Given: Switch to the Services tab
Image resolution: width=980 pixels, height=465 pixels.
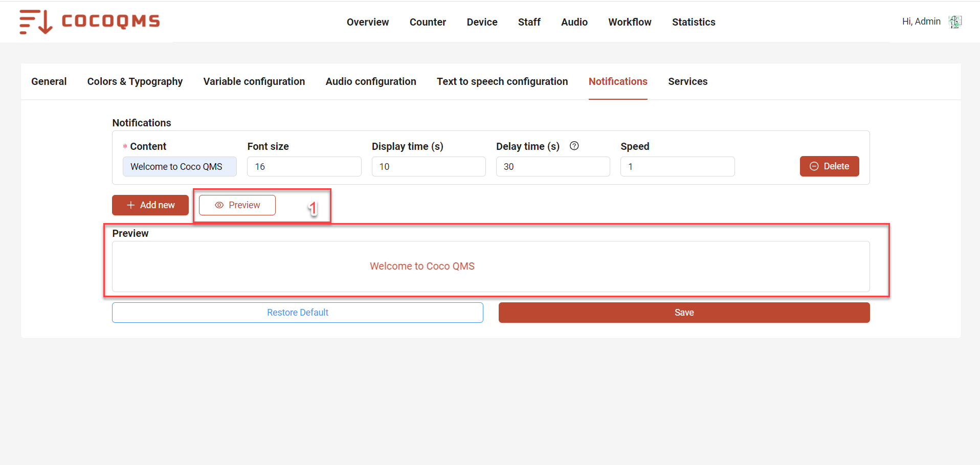Looking at the screenshot, I should (688, 81).
